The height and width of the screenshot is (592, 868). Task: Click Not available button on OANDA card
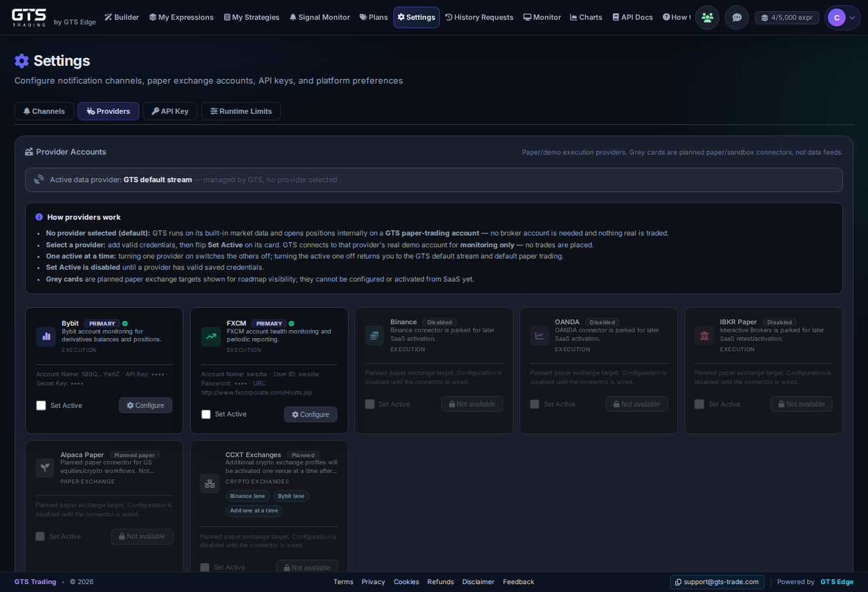pyautogui.click(x=637, y=404)
